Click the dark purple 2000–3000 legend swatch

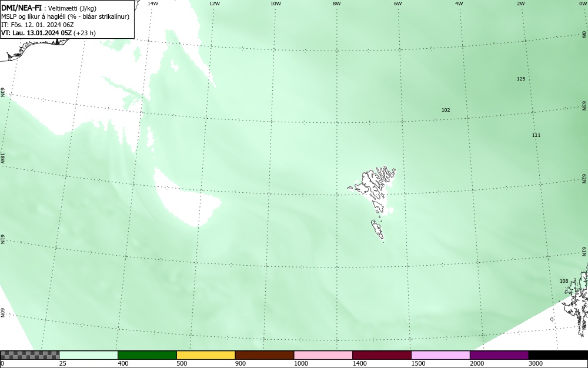[x=499, y=355]
